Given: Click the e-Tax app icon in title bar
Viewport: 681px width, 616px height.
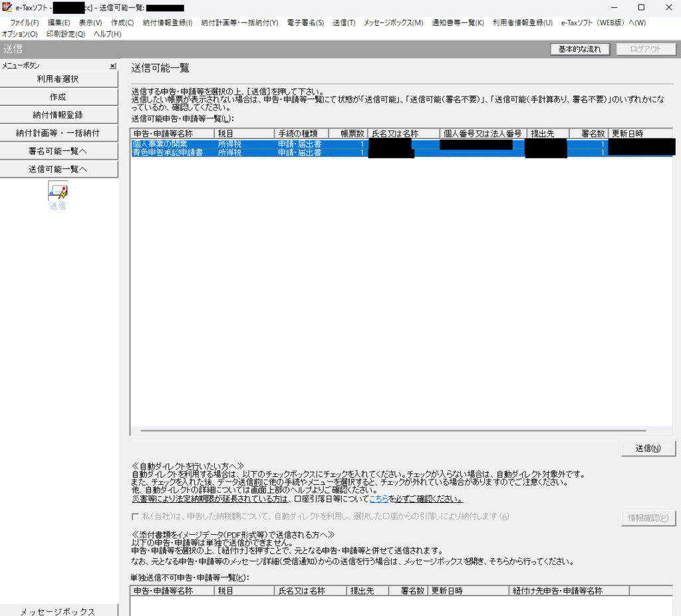Looking at the screenshot, I should [x=7, y=7].
